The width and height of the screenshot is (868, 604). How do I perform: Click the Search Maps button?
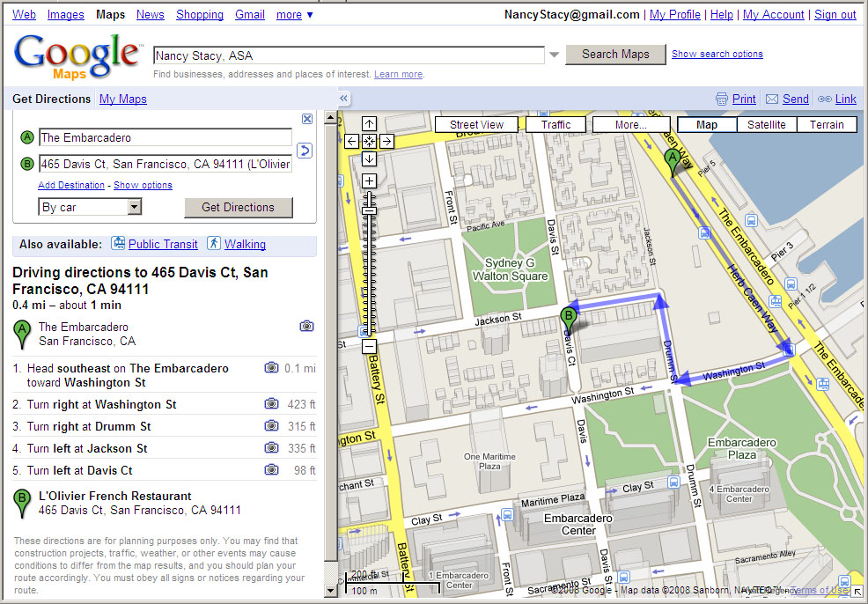(615, 55)
